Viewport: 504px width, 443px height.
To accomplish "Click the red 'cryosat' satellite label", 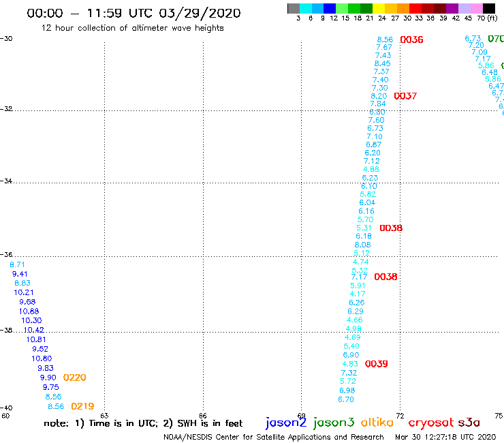I will pyautogui.click(x=430, y=423).
